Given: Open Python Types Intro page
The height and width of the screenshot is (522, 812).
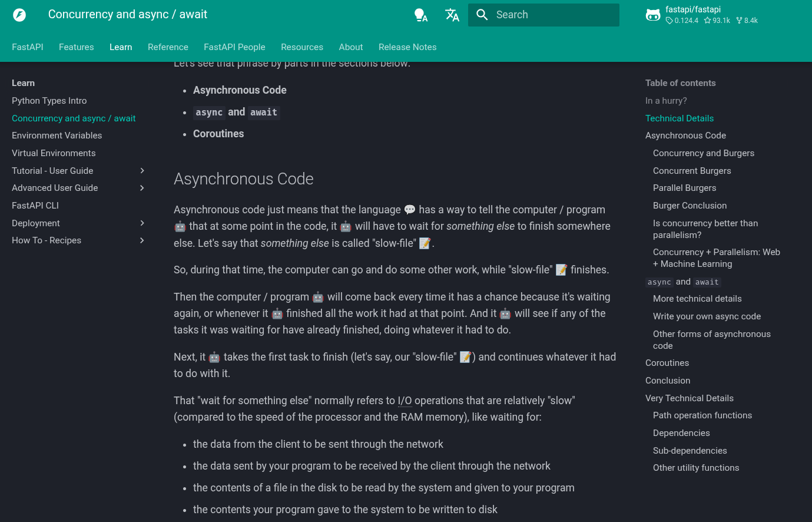Looking at the screenshot, I should (x=49, y=101).
